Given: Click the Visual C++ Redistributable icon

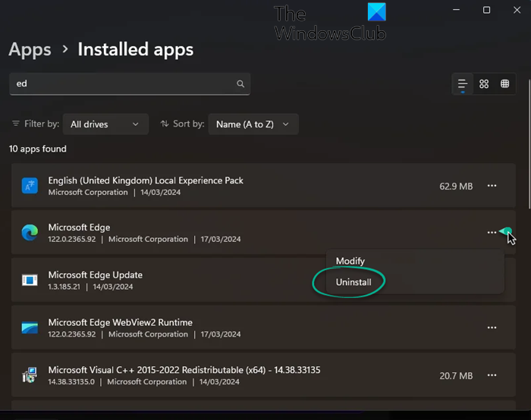Looking at the screenshot, I should pyautogui.click(x=30, y=375).
